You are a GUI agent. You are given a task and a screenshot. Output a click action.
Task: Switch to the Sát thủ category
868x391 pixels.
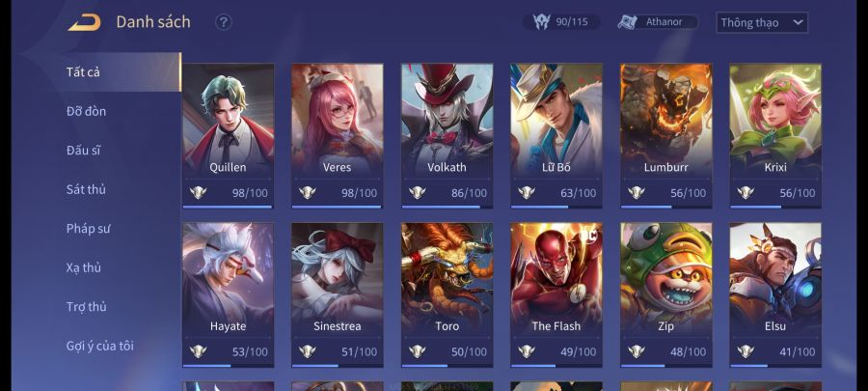tap(86, 189)
